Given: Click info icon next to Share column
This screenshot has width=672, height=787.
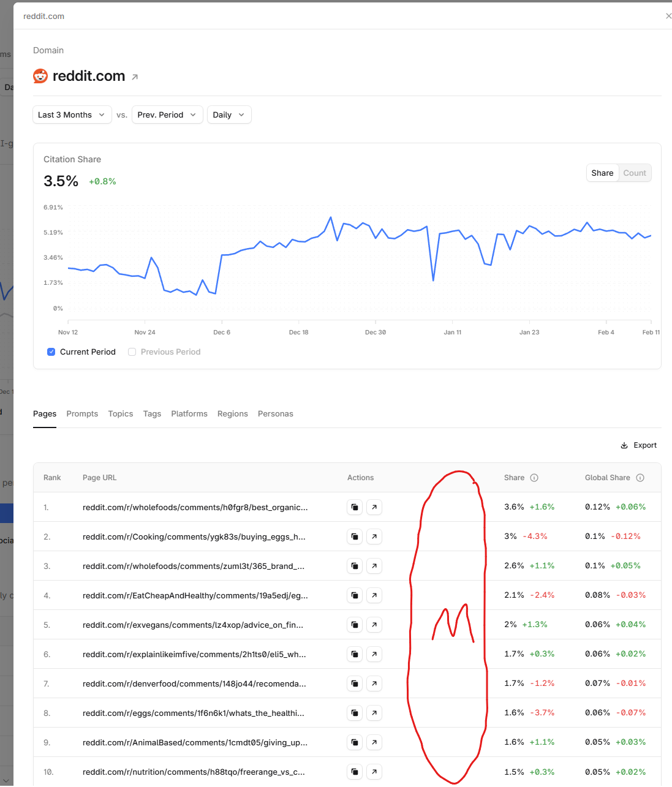Looking at the screenshot, I should (534, 478).
